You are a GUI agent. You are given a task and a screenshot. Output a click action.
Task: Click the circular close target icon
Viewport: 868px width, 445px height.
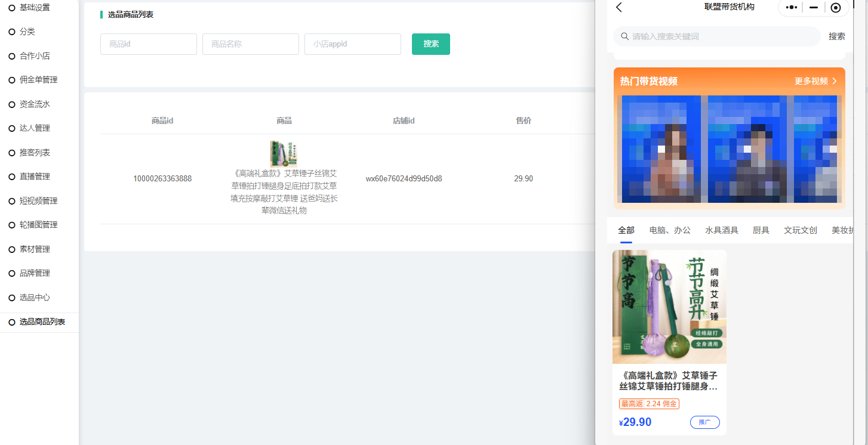point(836,7)
